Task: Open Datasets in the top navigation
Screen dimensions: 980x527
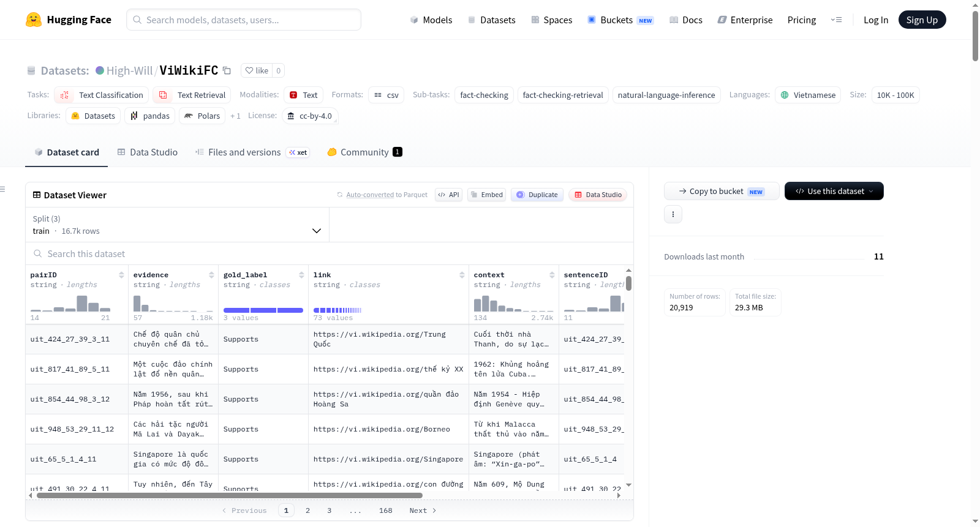Action: coord(491,20)
